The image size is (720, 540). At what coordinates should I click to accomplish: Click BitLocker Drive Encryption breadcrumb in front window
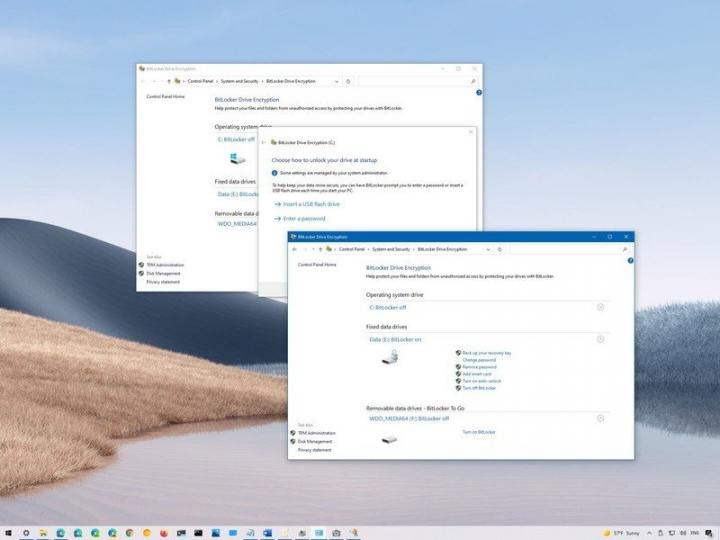coord(442,249)
